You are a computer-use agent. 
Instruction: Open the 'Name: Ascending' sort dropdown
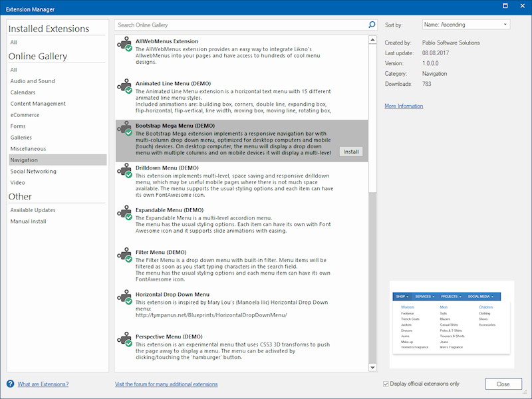coord(465,23)
